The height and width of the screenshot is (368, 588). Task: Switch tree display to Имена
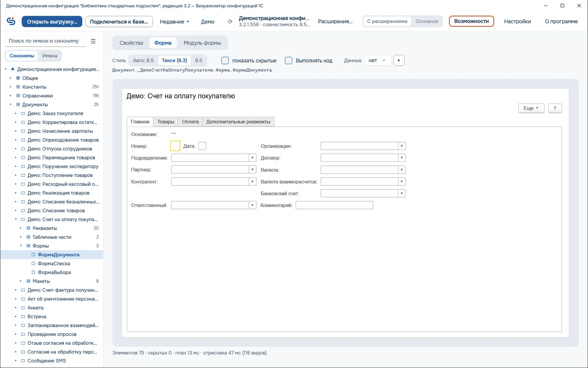(50, 56)
